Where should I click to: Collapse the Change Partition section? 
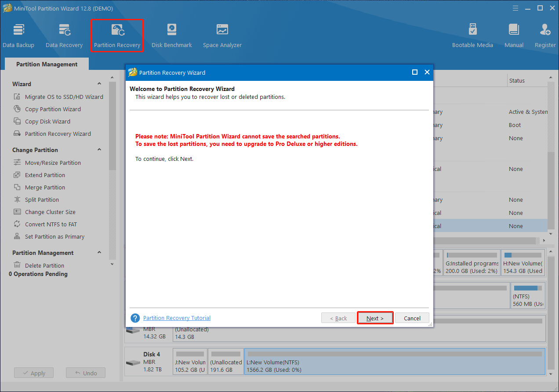tap(99, 150)
